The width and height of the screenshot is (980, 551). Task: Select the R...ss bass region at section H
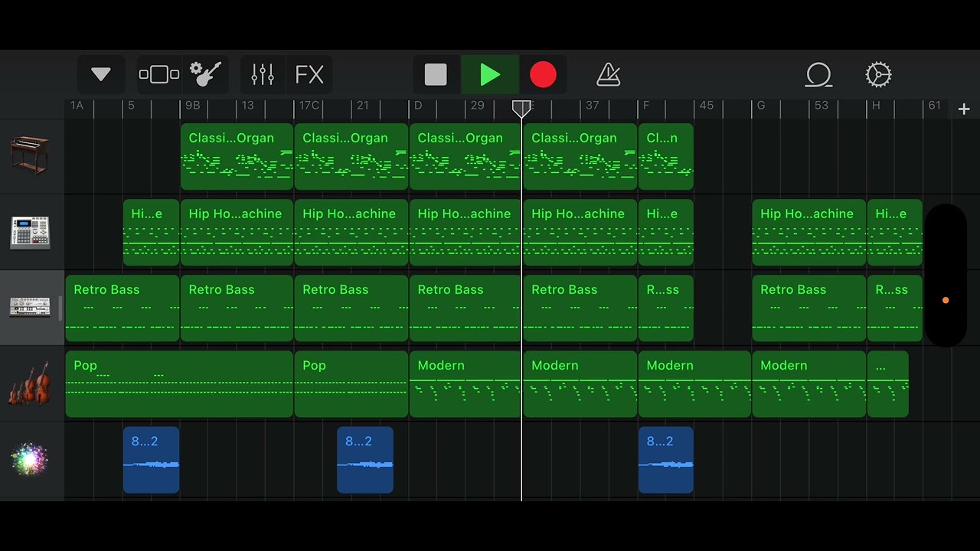pos(895,308)
